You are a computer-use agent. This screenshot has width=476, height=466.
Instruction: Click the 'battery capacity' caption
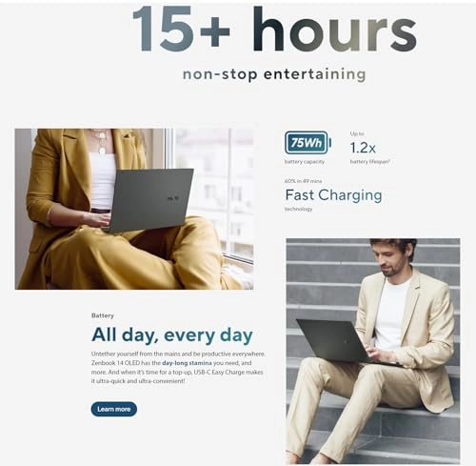(x=305, y=162)
